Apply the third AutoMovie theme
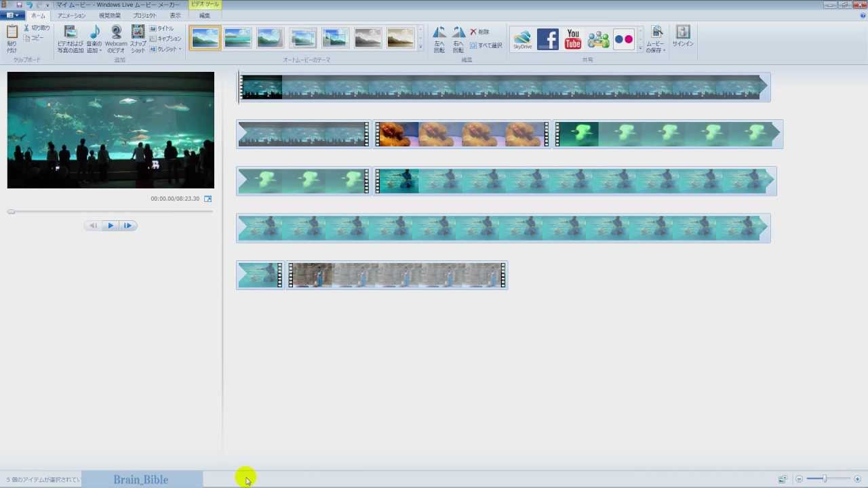This screenshot has width=868, height=488. [270, 38]
